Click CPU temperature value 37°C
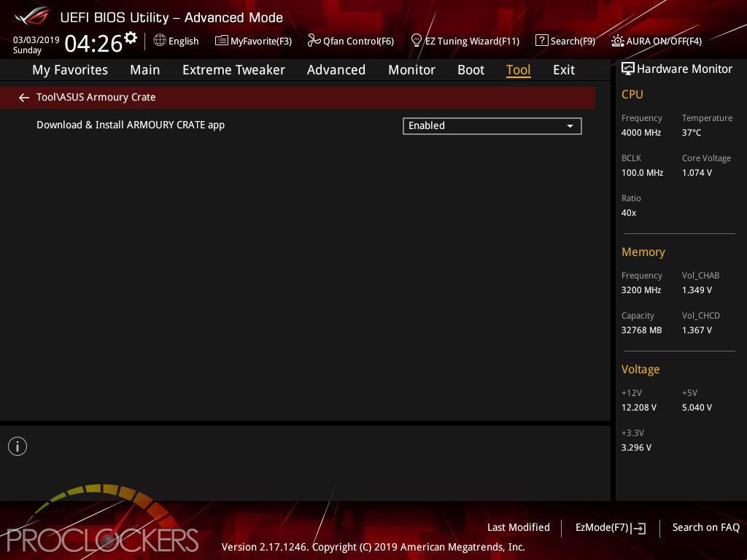This screenshot has width=747, height=560. (x=692, y=133)
